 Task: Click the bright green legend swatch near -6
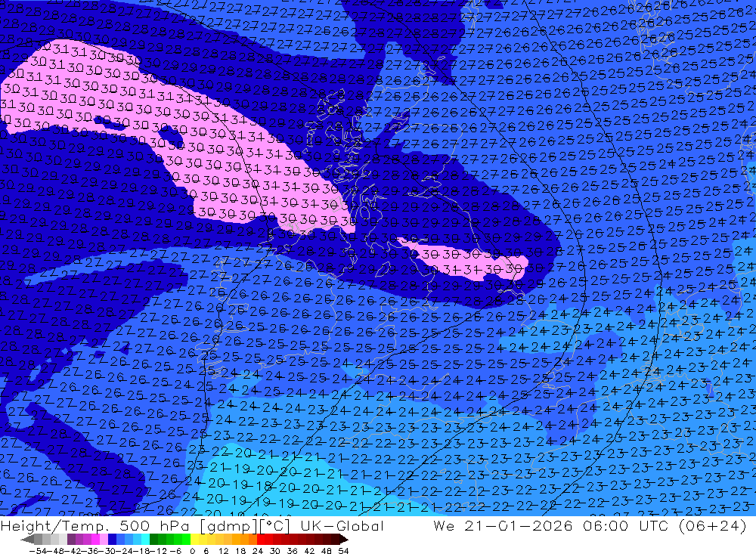(186, 540)
